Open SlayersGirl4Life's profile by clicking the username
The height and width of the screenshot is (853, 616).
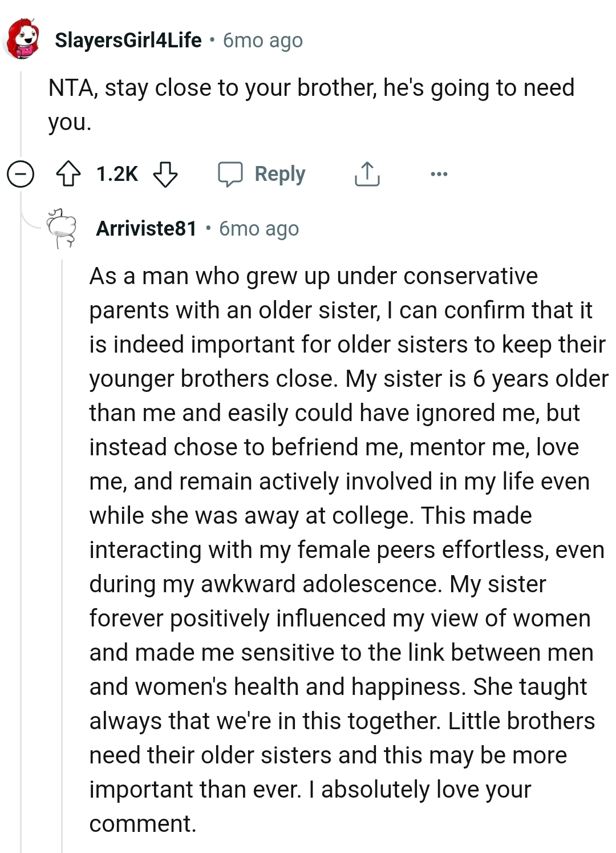click(x=127, y=39)
